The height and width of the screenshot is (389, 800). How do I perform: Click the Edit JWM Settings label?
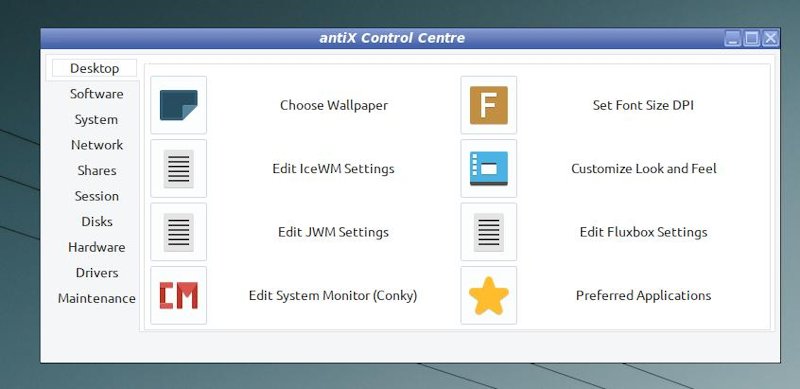pos(333,232)
